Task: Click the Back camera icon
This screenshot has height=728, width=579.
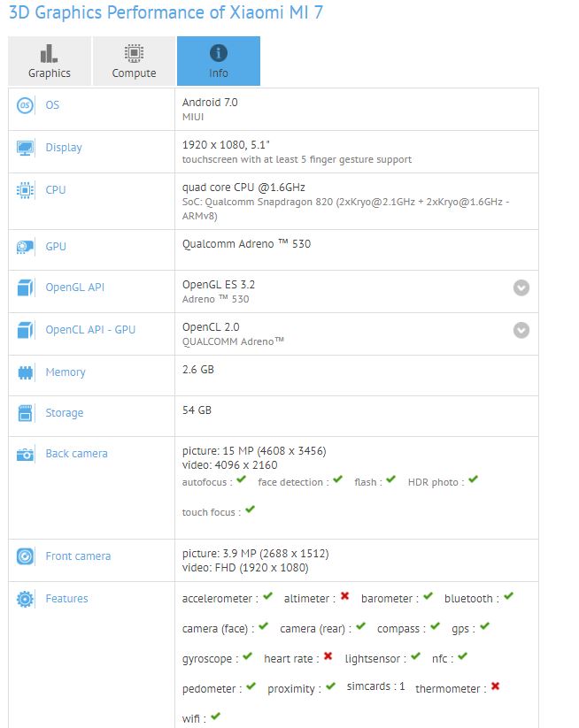Action: click(x=26, y=454)
